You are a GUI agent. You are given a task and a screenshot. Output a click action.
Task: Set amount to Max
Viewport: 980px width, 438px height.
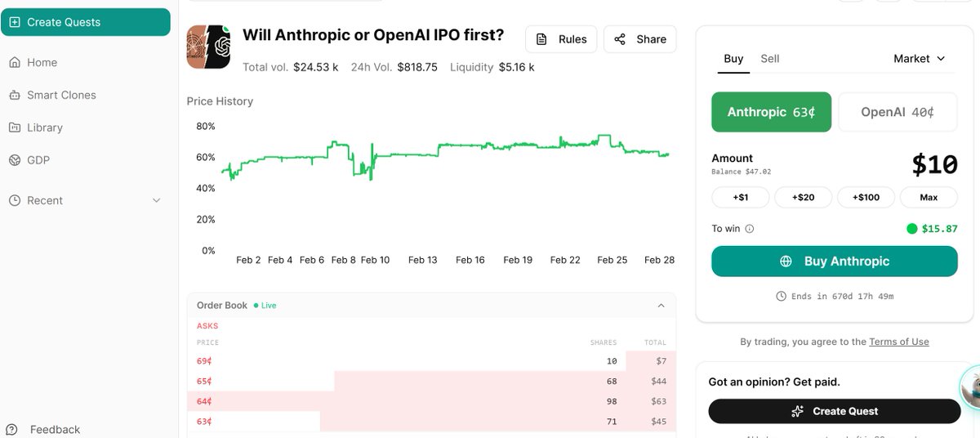coord(929,197)
